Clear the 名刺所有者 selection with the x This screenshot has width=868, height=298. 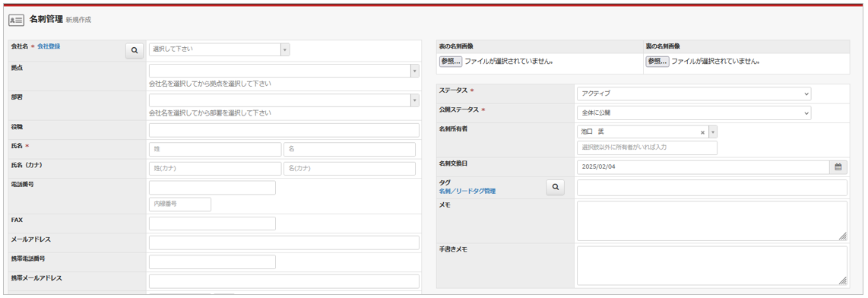pos(702,132)
